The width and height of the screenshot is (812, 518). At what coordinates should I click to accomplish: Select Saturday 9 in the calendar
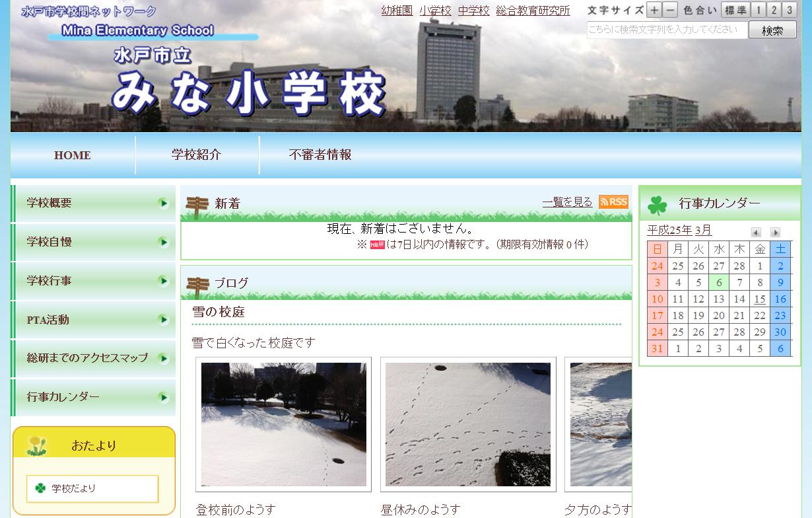pos(780,282)
